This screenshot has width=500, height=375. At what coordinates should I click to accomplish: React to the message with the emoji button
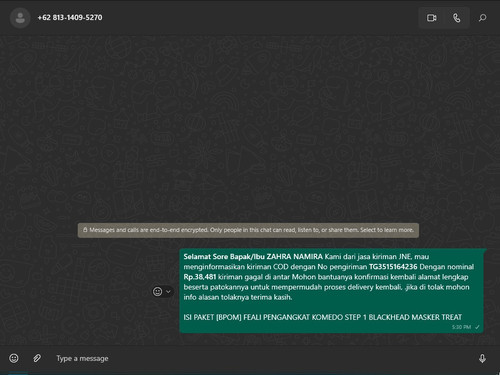tap(157, 292)
